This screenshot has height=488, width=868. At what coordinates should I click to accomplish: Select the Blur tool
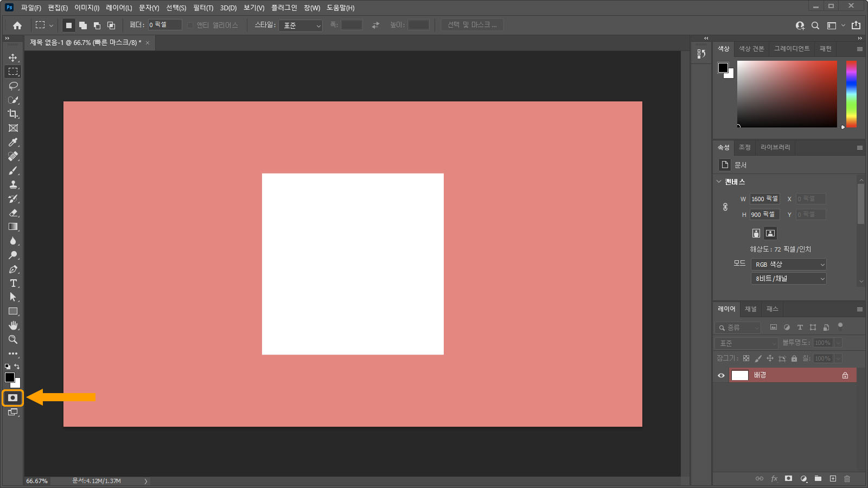pyautogui.click(x=13, y=241)
